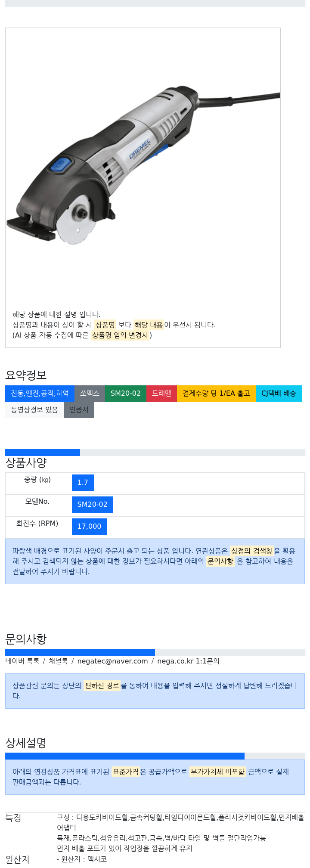Open the 동영상정보 있음 tag
Viewport: 310px width, 868px height.
point(34,410)
